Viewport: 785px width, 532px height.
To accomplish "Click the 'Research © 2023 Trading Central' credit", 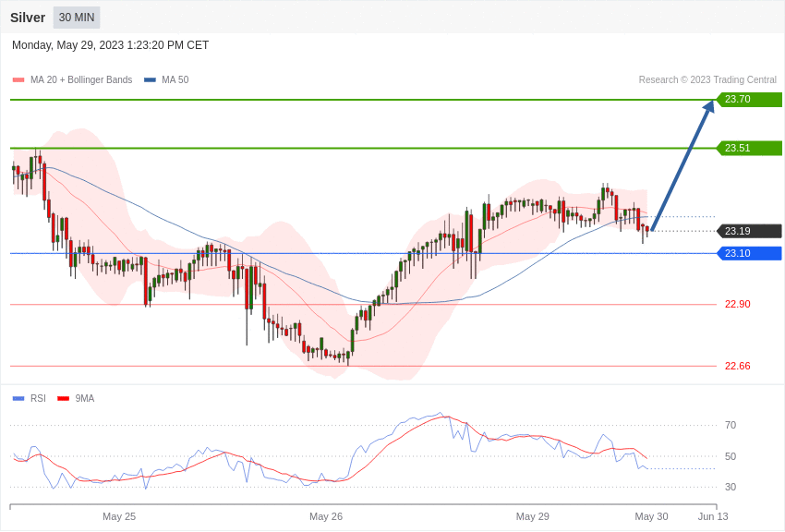I will 707,79.
